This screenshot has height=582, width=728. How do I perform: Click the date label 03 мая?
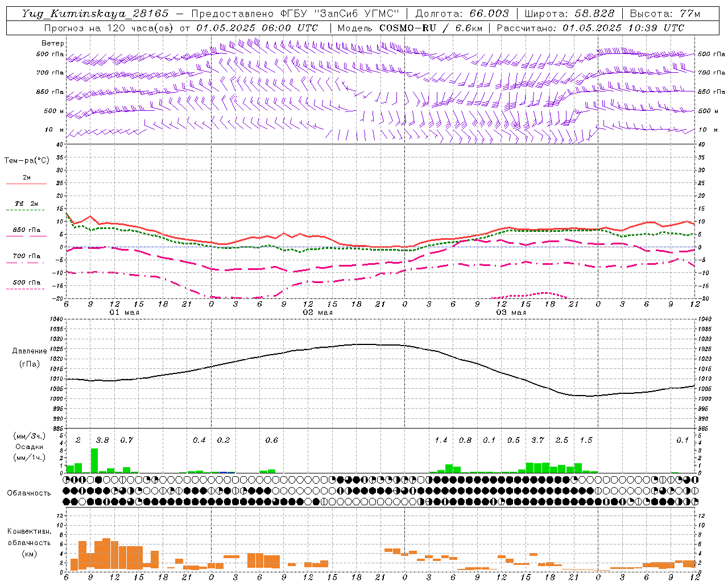[x=511, y=313]
